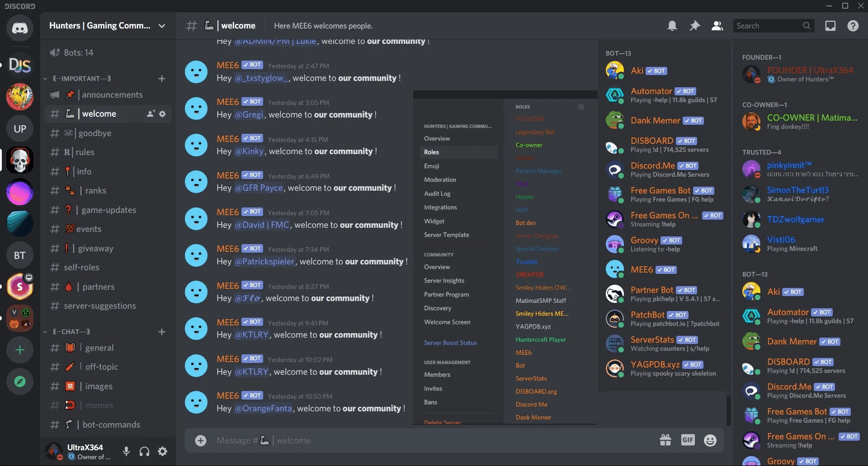
Task: Open the GIF picker
Action: tap(688, 440)
